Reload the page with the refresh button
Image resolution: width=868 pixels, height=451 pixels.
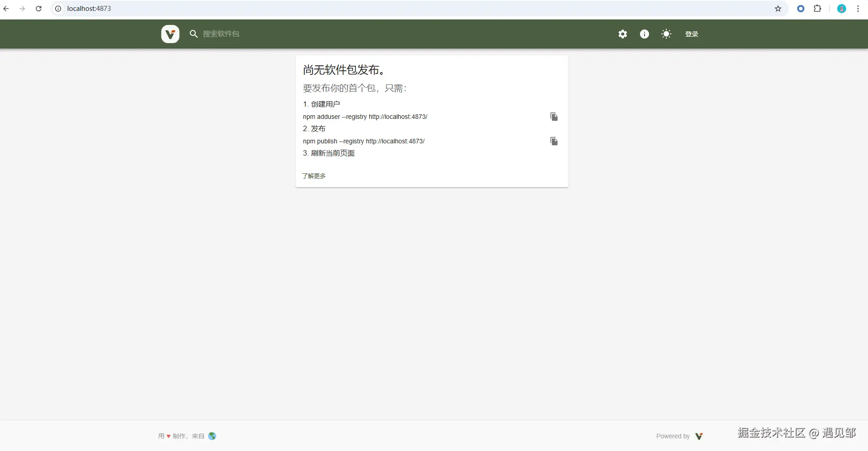[x=39, y=9]
